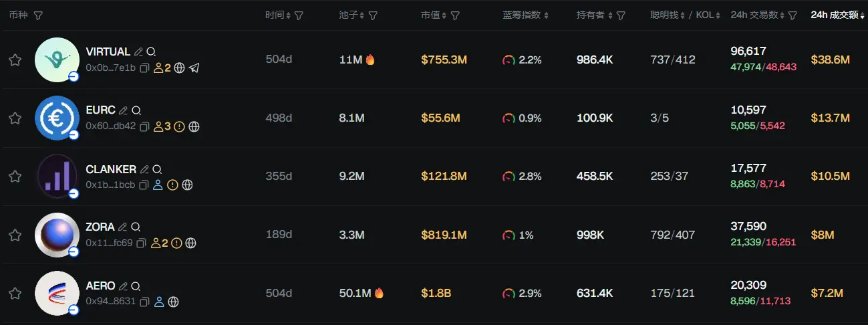Open the 持有者 filter funnel
Image resolution: width=868 pixels, height=325 pixels.
point(621,15)
